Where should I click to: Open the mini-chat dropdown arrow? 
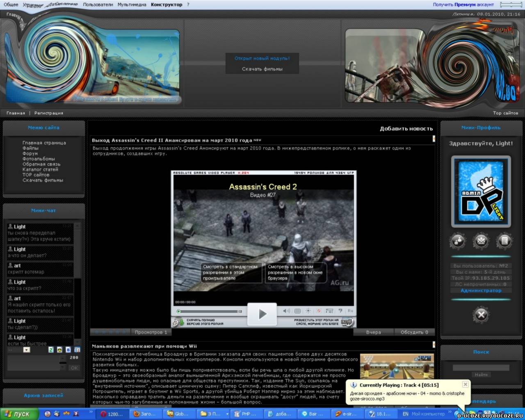pyautogui.click(x=27, y=350)
